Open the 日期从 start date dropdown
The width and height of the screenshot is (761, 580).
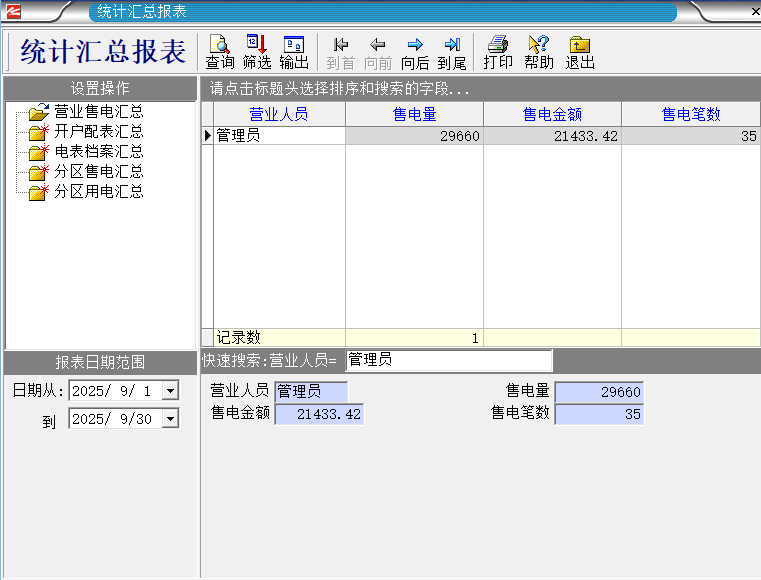click(170, 391)
